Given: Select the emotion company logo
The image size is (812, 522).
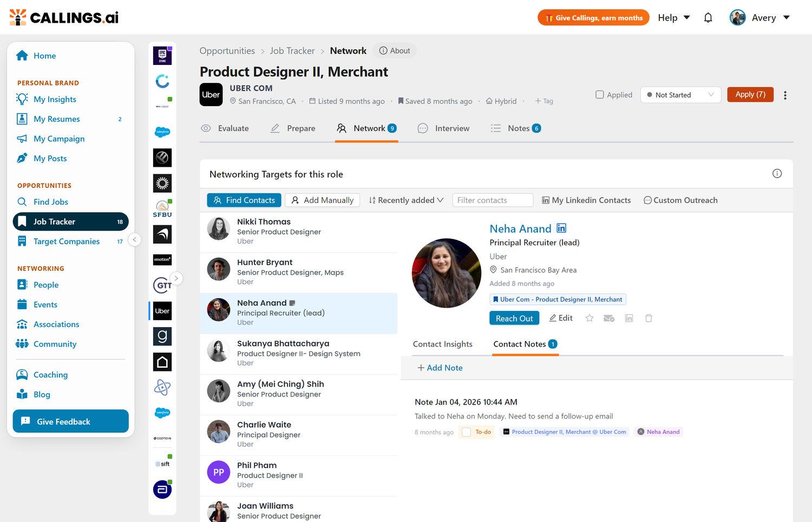Looking at the screenshot, I should coord(162,260).
